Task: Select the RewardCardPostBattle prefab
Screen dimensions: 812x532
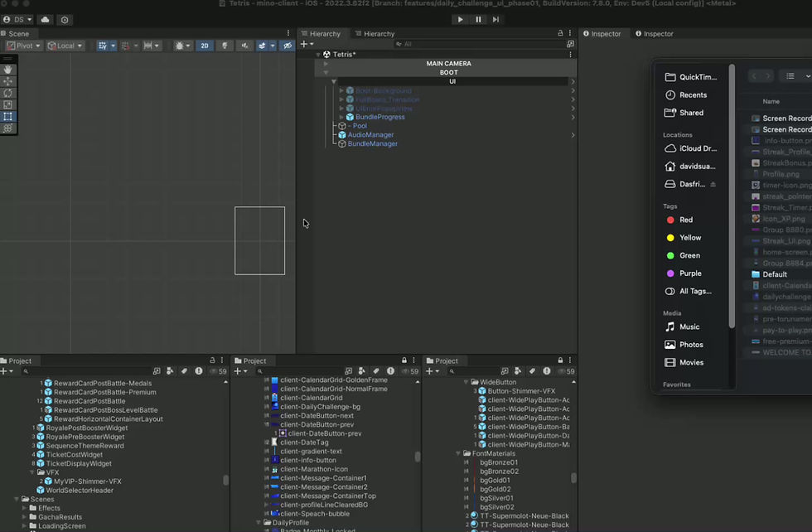Action: (x=89, y=401)
